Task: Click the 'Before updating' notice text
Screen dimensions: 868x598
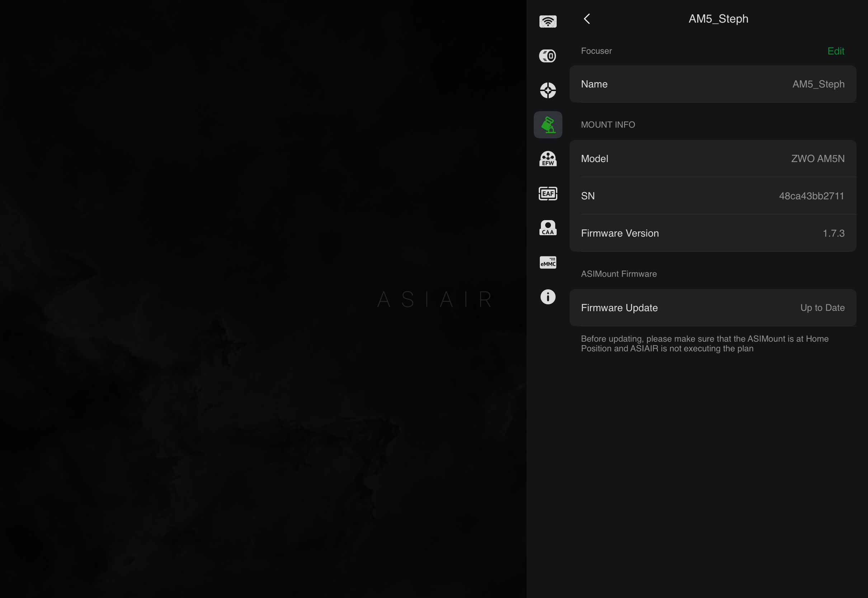Action: (704, 343)
